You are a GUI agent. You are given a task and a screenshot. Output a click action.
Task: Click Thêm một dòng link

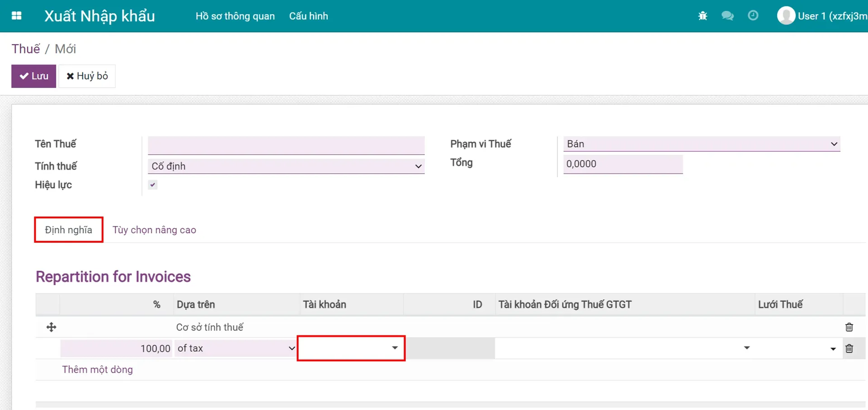point(98,370)
